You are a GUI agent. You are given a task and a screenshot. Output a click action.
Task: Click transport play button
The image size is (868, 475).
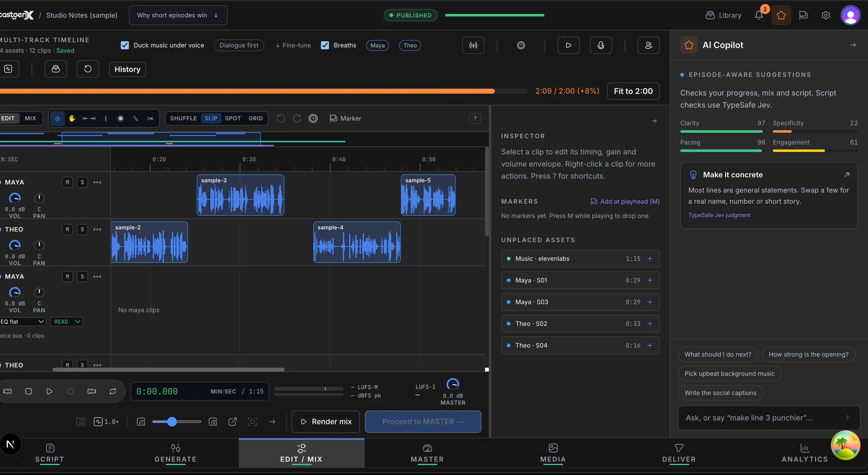click(x=49, y=391)
